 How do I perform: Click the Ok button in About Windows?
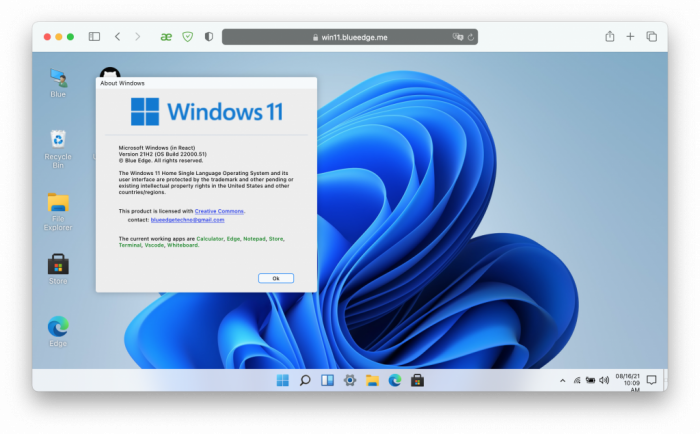pyautogui.click(x=276, y=278)
